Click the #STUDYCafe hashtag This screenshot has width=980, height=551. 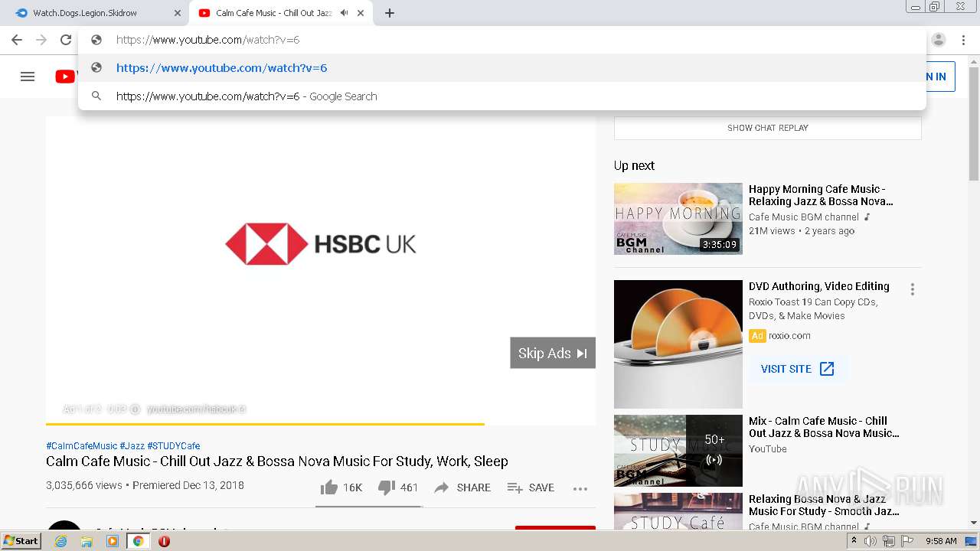tap(174, 445)
